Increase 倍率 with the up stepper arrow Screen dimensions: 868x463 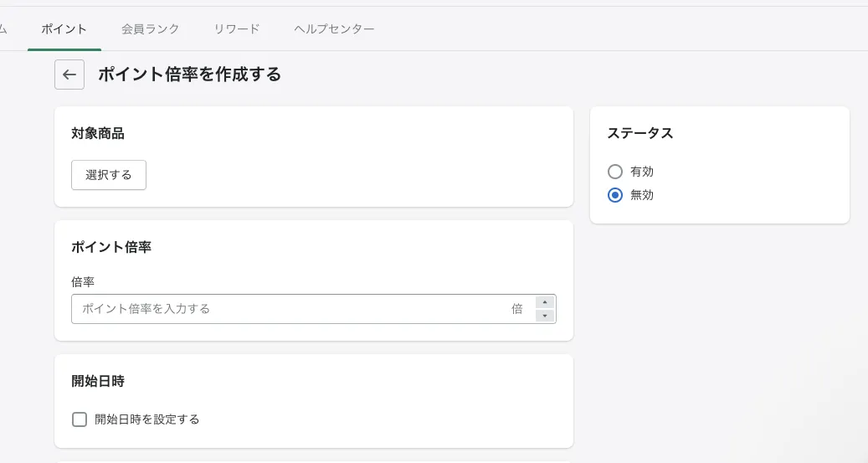point(545,302)
